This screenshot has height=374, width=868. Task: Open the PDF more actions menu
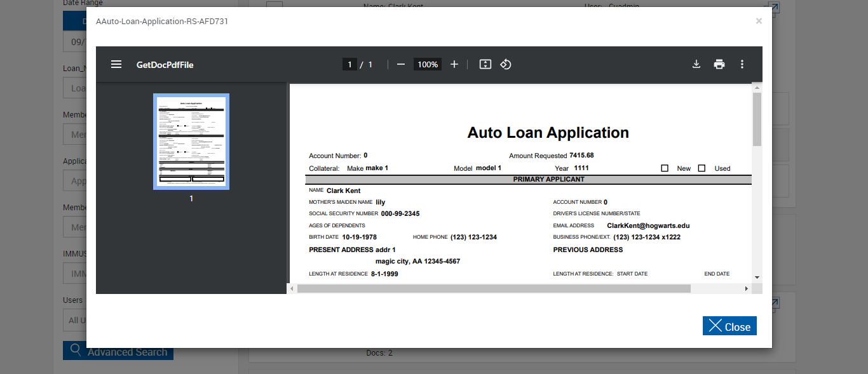(742, 64)
